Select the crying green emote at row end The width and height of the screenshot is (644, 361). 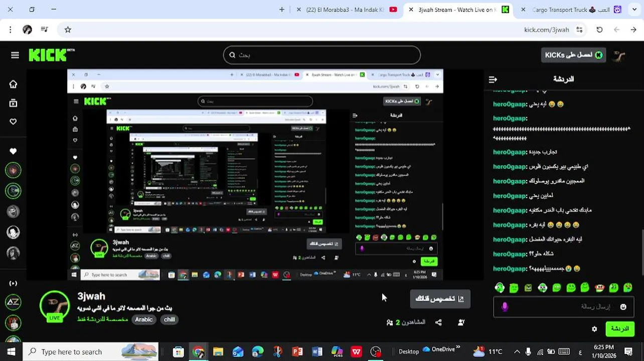tap(627, 288)
